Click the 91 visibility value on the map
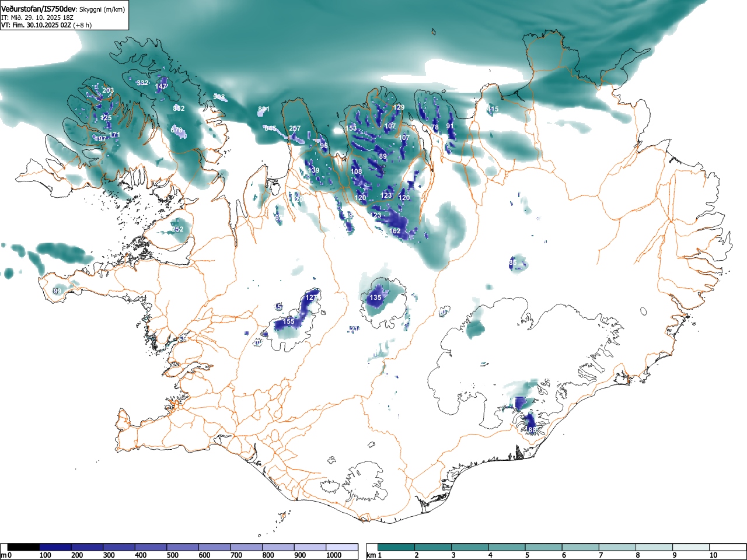This screenshot has width=747, height=560. (450, 126)
